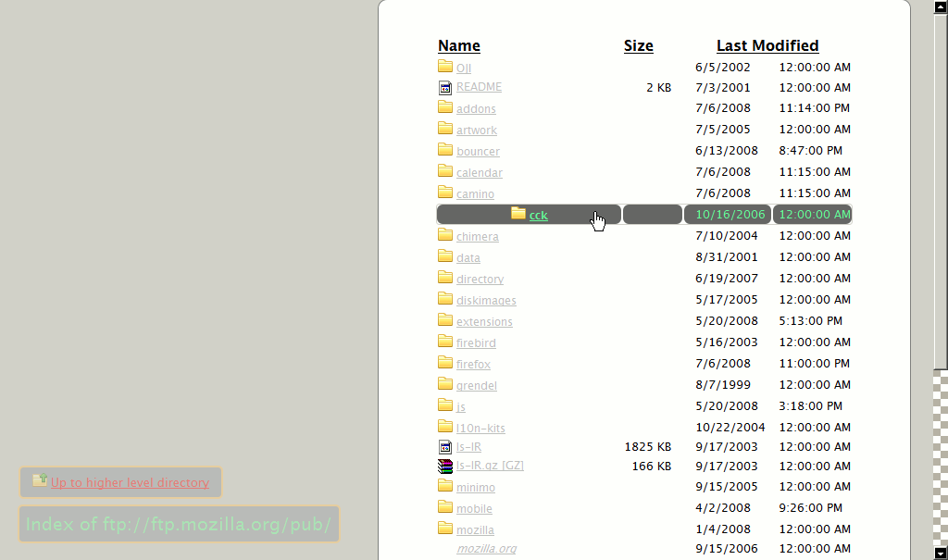Image resolution: width=948 pixels, height=560 pixels.
Task: Download the ls-lR.gz [GZ] link
Action: (490, 466)
